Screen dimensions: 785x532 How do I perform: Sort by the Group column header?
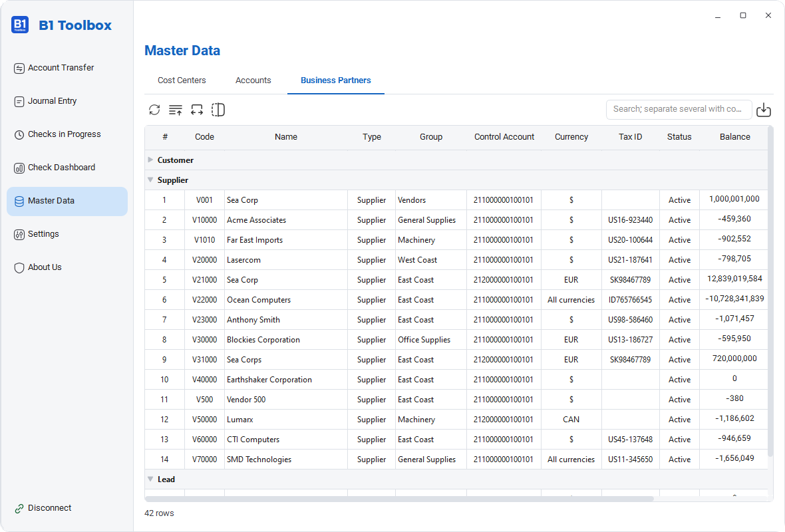click(x=431, y=136)
